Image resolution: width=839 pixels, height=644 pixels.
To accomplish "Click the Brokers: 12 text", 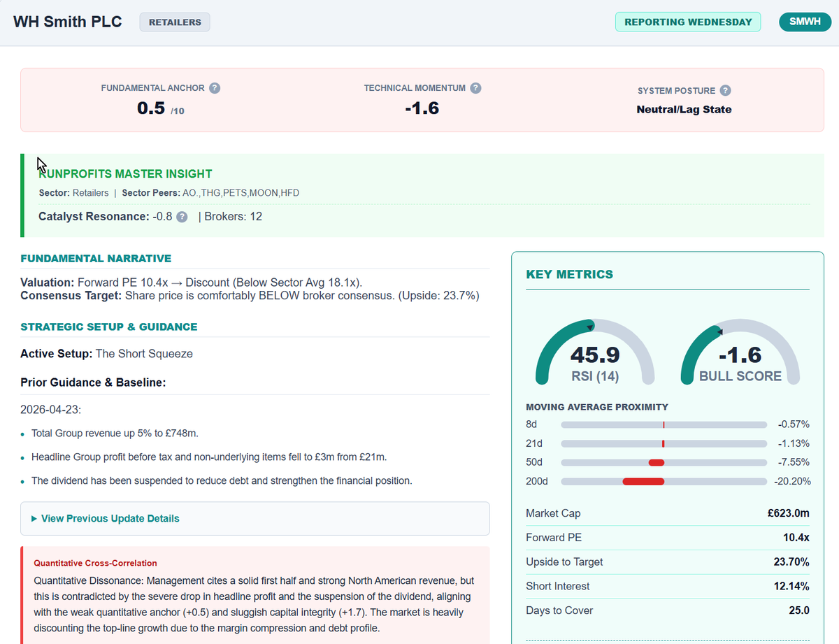I will (x=233, y=217).
